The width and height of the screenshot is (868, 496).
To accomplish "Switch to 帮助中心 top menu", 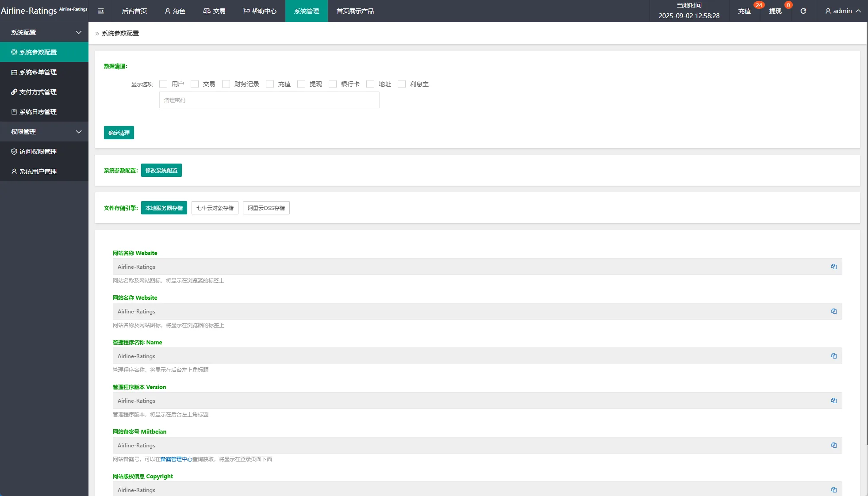I will 260,11.
